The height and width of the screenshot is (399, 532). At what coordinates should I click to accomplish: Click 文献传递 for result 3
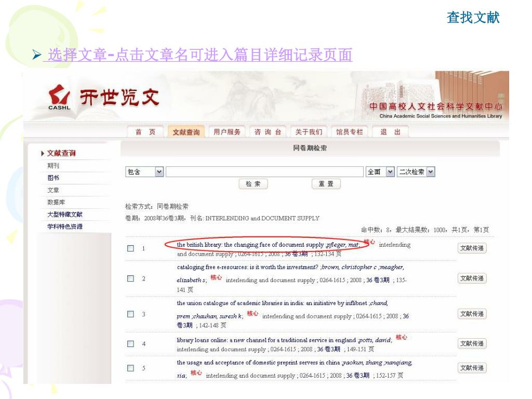tap(472, 314)
